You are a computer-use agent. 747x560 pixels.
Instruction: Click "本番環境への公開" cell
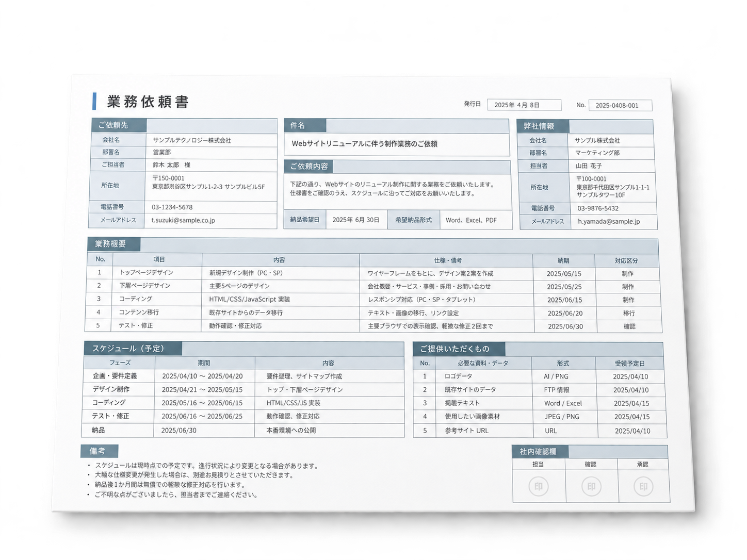tap(291, 431)
